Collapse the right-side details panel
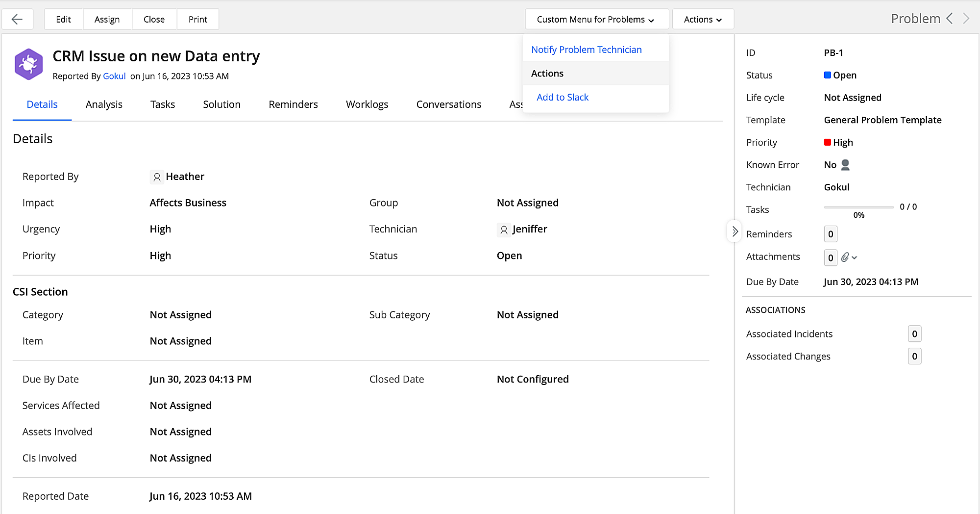The image size is (980, 514). 734,231
